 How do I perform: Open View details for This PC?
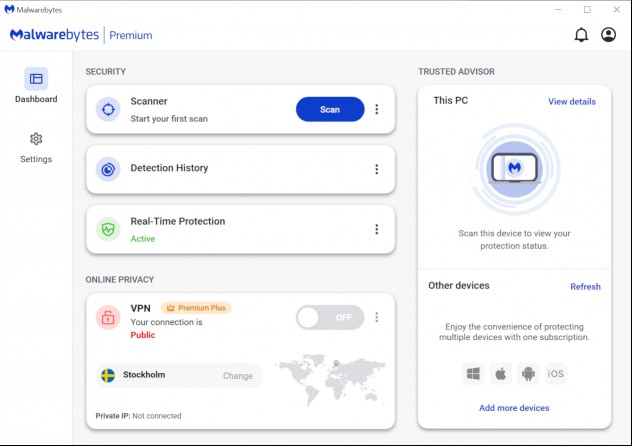click(x=572, y=102)
